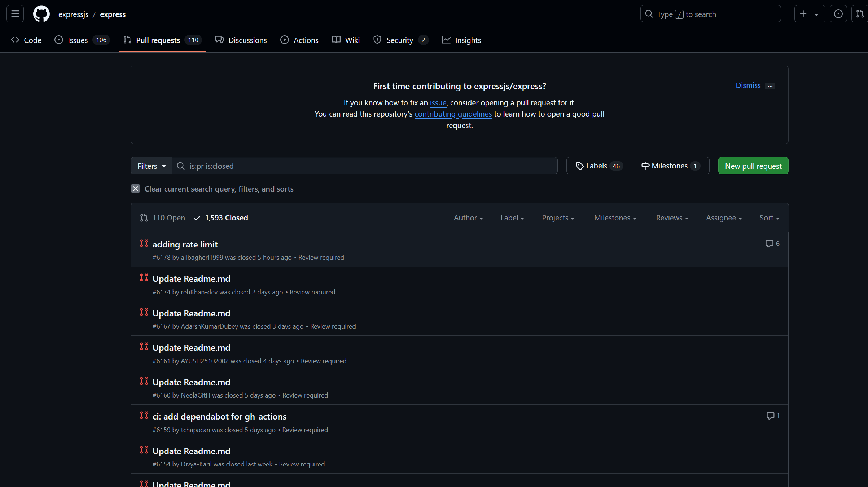This screenshot has width=868, height=487.
Task: Expand the Filters dropdown
Action: [151, 166]
